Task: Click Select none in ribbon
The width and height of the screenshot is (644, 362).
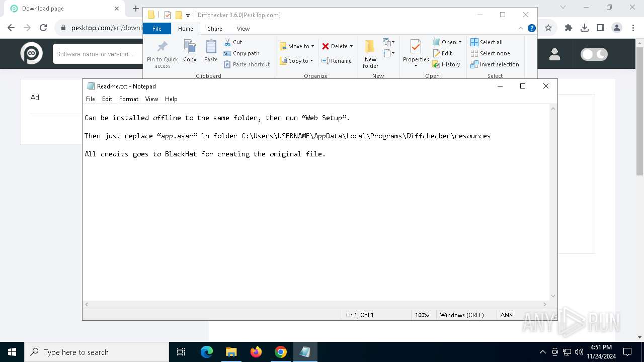Action: (x=490, y=53)
